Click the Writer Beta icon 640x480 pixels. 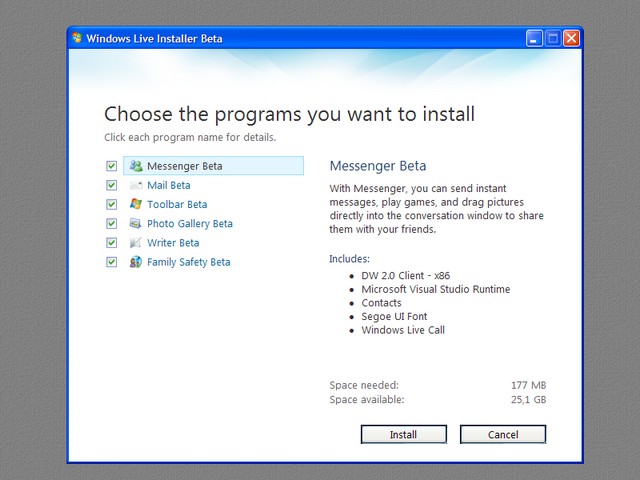(136, 242)
